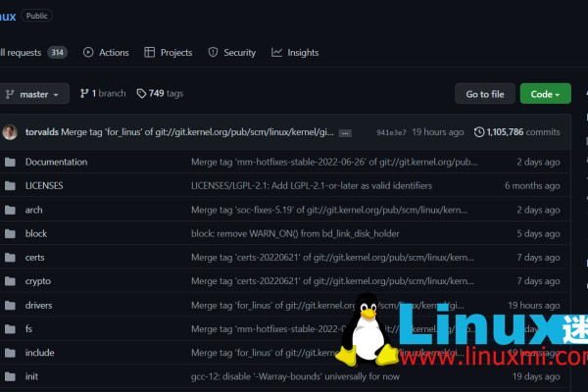
Task: Open the LICENSES folder
Action: click(x=44, y=185)
